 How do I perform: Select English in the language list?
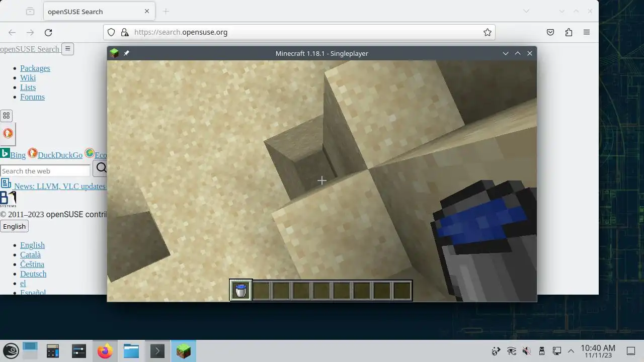[x=32, y=245]
